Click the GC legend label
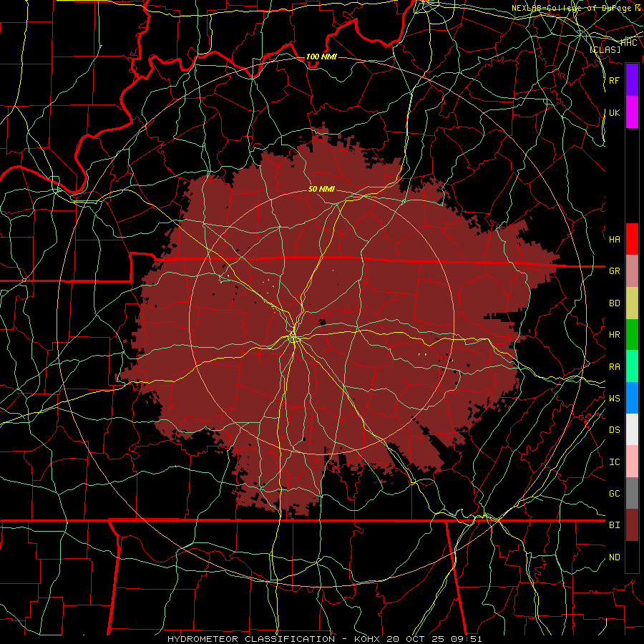644x644 pixels. pos(614,494)
